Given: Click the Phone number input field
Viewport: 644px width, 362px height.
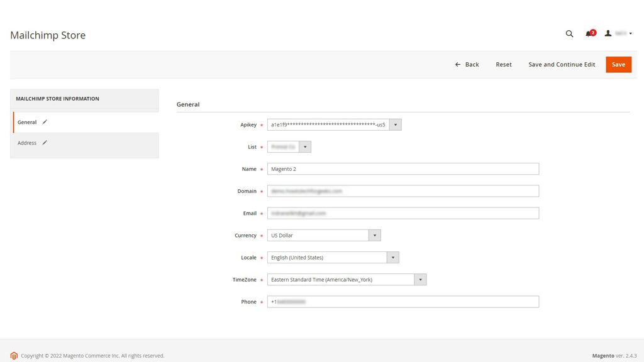Looking at the screenshot, I should pyautogui.click(x=402, y=301).
